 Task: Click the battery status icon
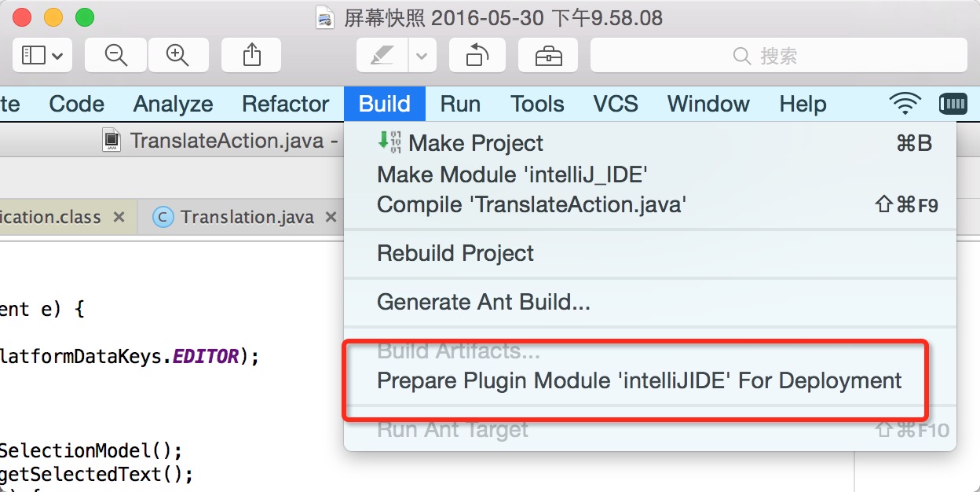(953, 104)
